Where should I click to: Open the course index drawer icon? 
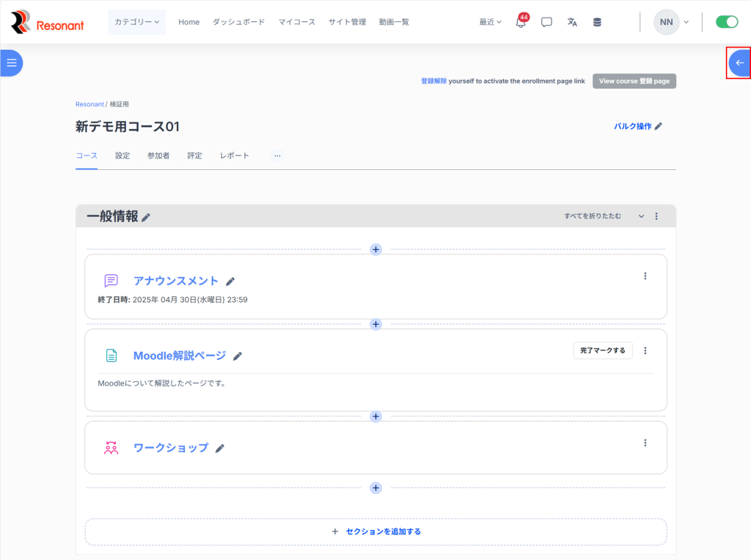(x=11, y=63)
